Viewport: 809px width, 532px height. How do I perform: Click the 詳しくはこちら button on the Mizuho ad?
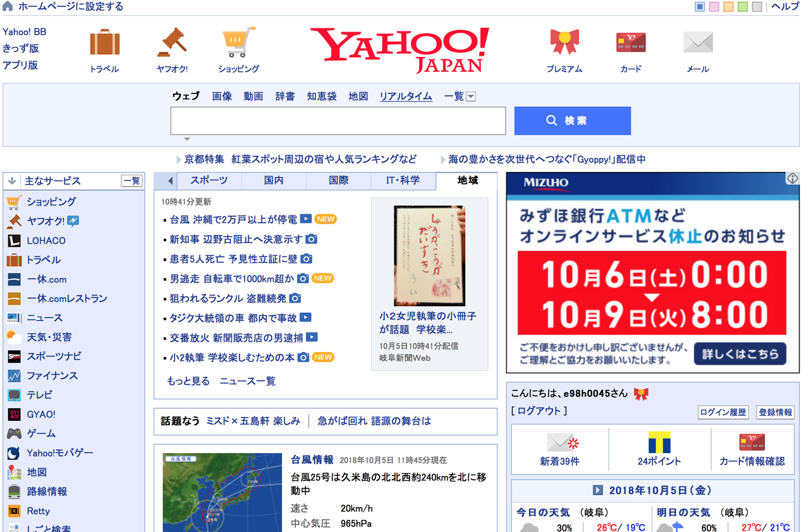click(x=740, y=354)
